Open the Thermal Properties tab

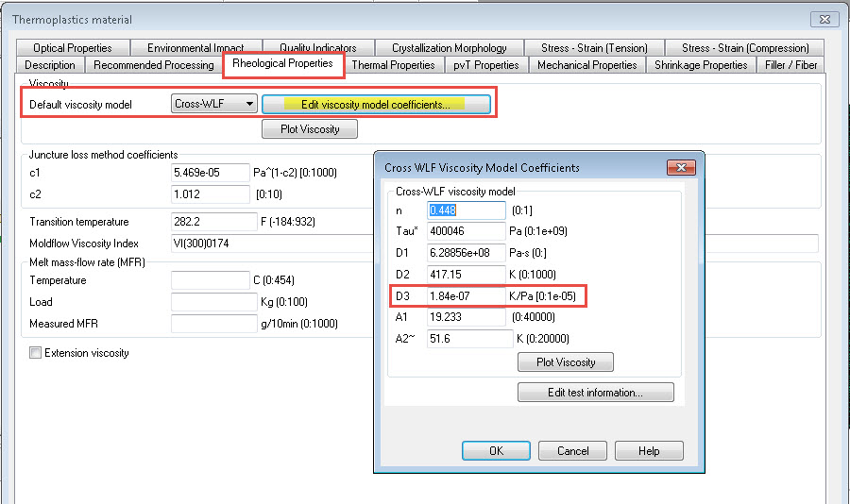[x=393, y=65]
